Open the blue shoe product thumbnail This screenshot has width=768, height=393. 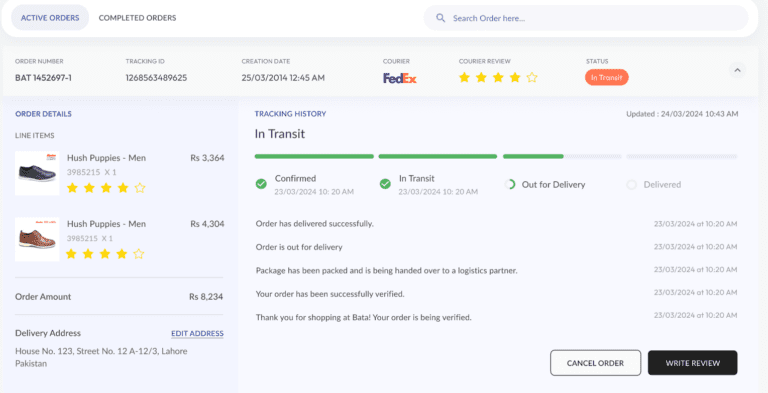[x=37, y=173]
